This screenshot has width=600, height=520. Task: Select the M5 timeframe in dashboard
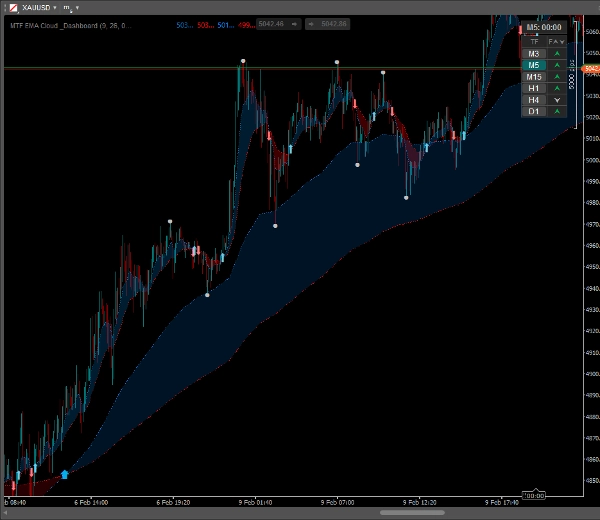[x=534, y=65]
